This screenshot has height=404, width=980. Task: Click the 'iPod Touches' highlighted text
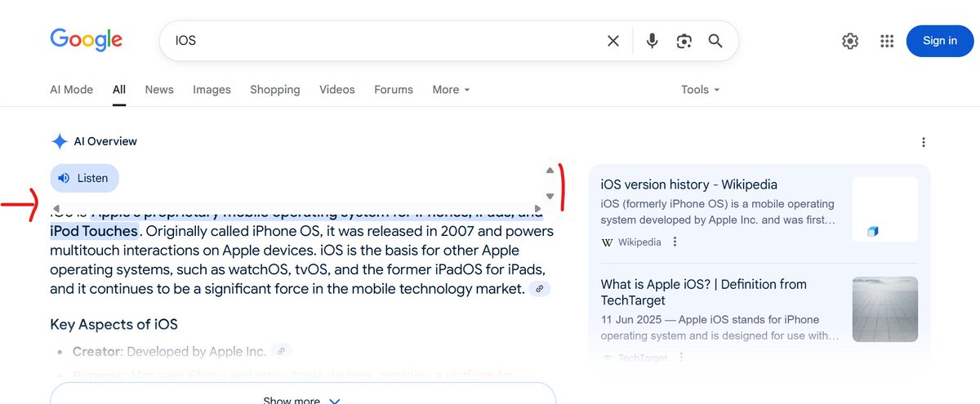click(94, 231)
